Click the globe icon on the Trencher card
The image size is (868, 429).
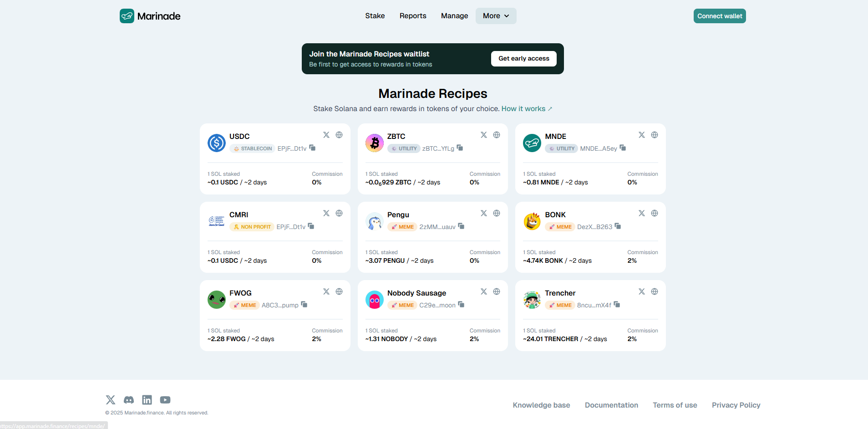tap(655, 291)
